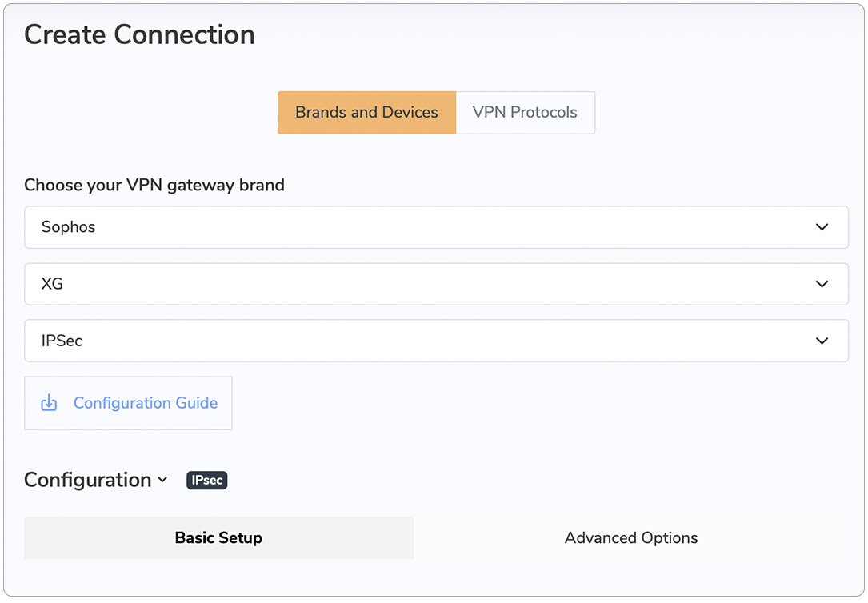Click the download icon beside Configuration Guide
The width and height of the screenshot is (868, 603).
click(x=49, y=403)
